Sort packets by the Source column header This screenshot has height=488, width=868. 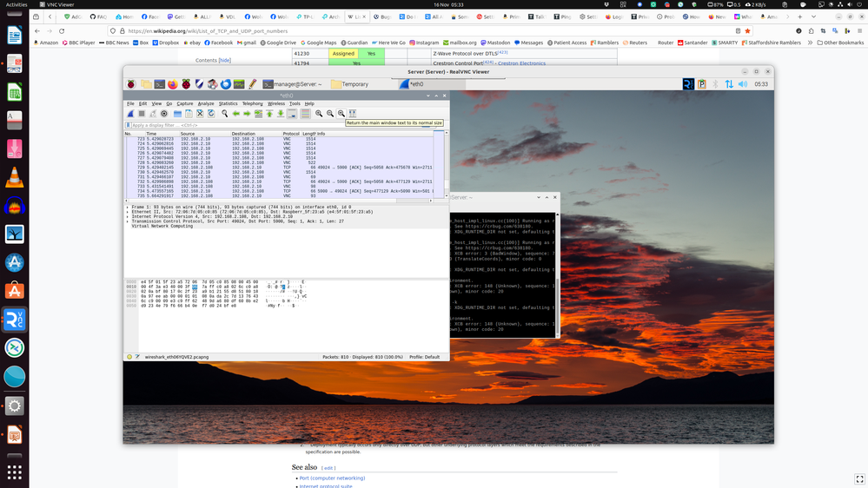[205, 134]
